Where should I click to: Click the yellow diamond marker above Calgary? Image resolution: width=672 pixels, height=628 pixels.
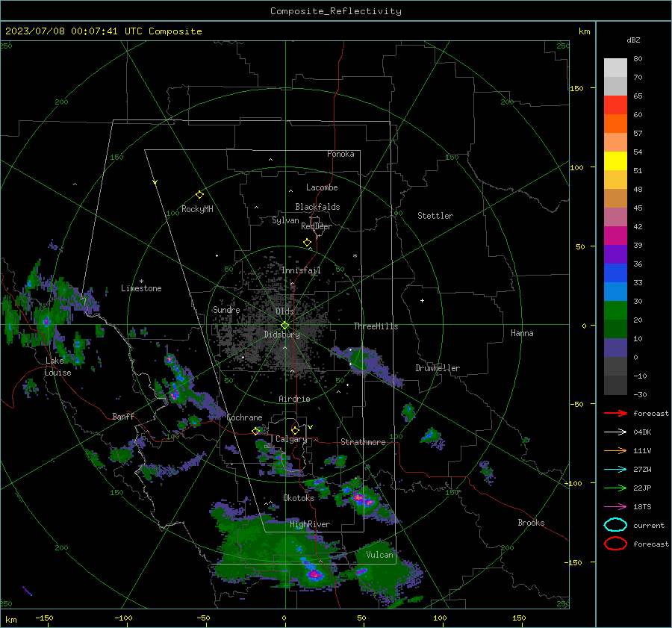coord(295,430)
